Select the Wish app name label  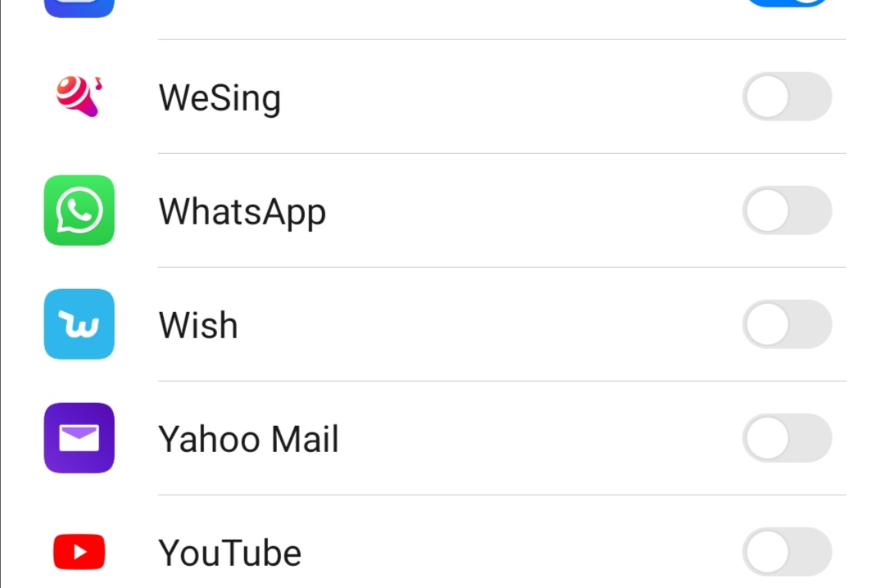pyautogui.click(x=198, y=325)
